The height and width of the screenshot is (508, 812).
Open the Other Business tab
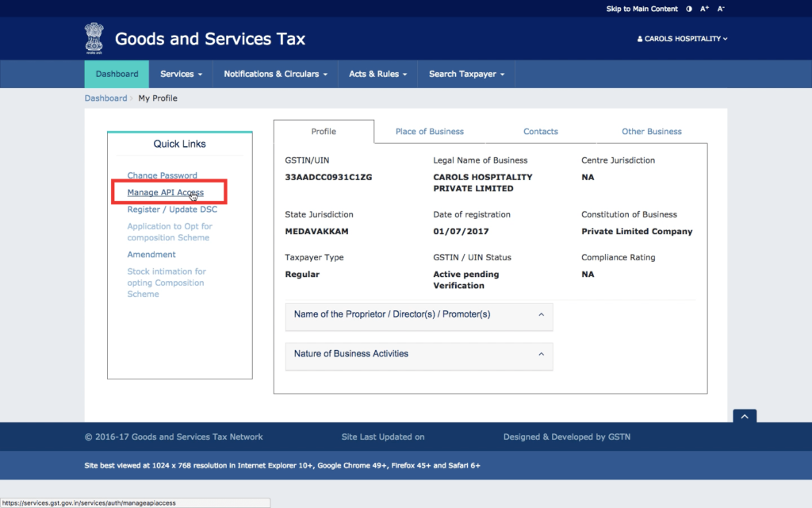click(x=651, y=132)
